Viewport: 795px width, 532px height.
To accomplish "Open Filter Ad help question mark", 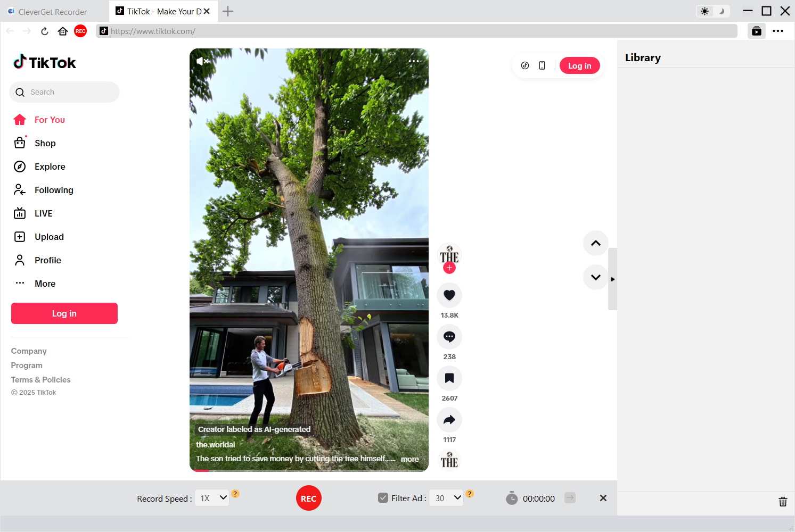I will point(470,494).
